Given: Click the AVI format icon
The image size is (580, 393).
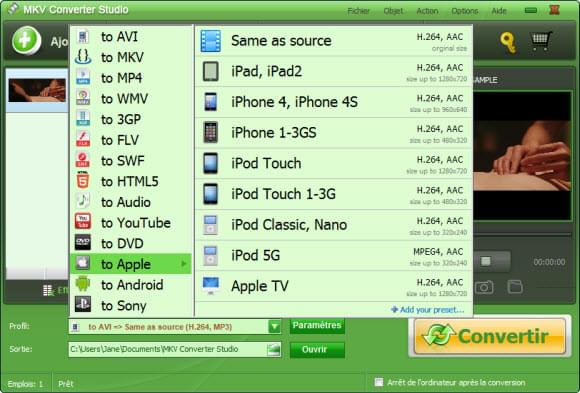Looking at the screenshot, I should 83,37.
